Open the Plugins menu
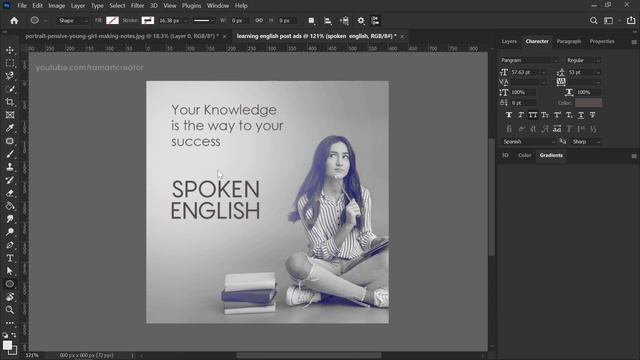Screen dimensions: 640x360 click(191, 6)
